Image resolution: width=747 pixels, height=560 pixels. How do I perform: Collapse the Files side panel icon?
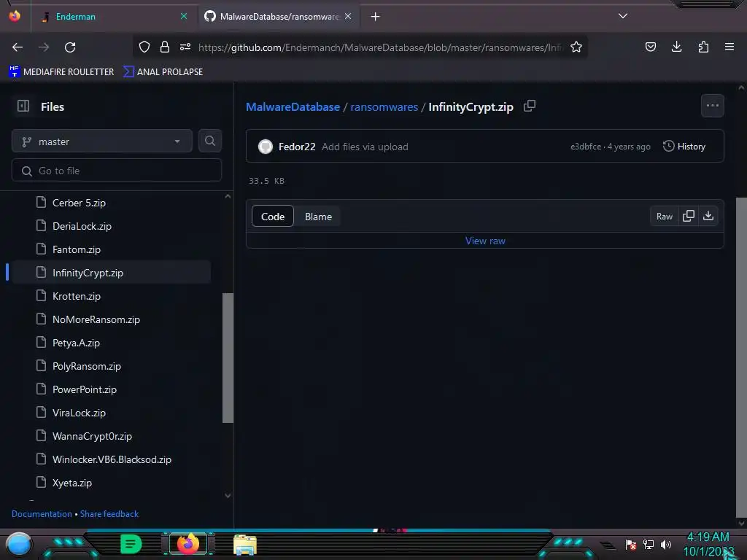coord(23,106)
